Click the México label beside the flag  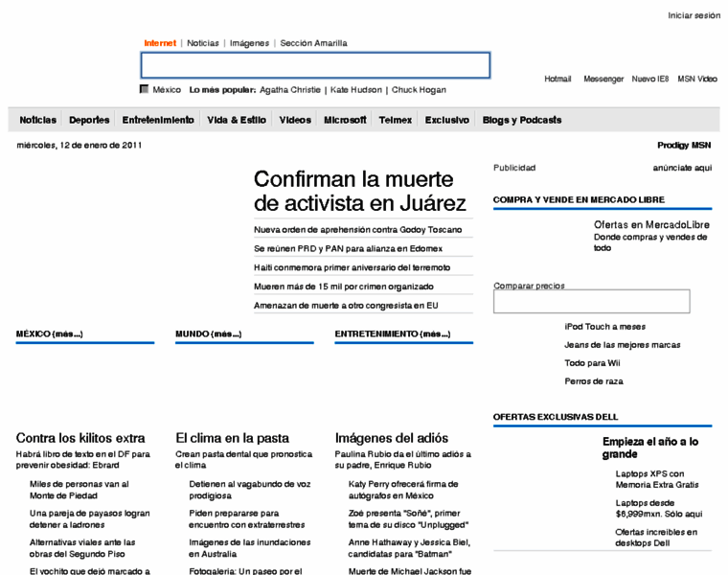tap(167, 90)
